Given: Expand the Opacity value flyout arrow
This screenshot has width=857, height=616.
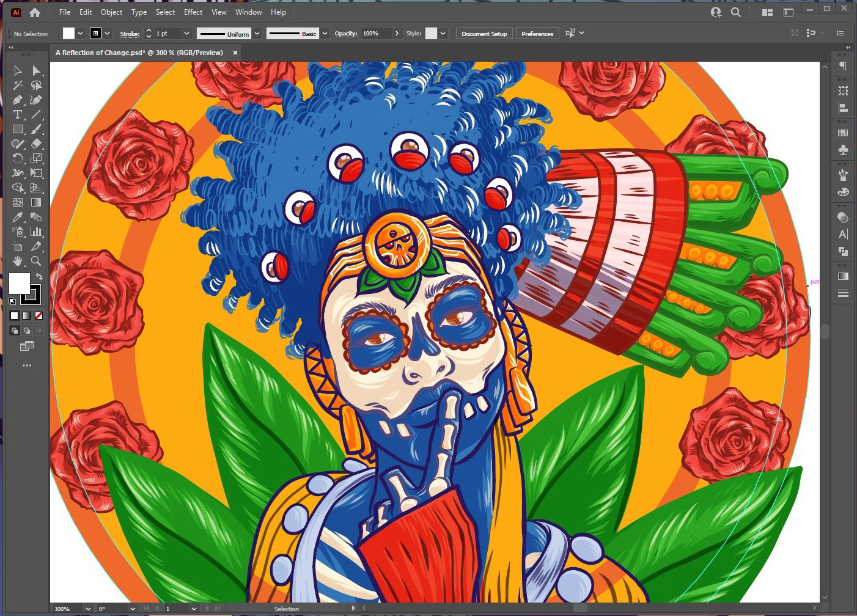Looking at the screenshot, I should click(x=397, y=34).
